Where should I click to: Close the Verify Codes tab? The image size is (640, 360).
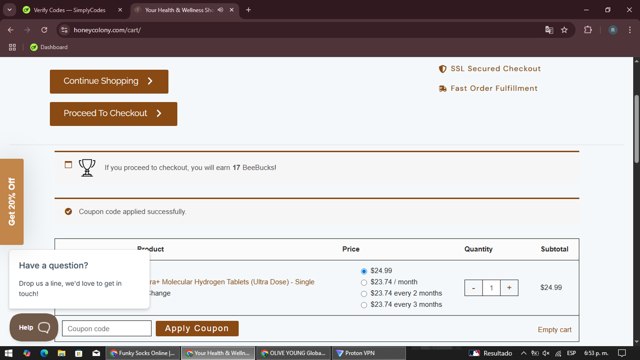click(x=120, y=10)
